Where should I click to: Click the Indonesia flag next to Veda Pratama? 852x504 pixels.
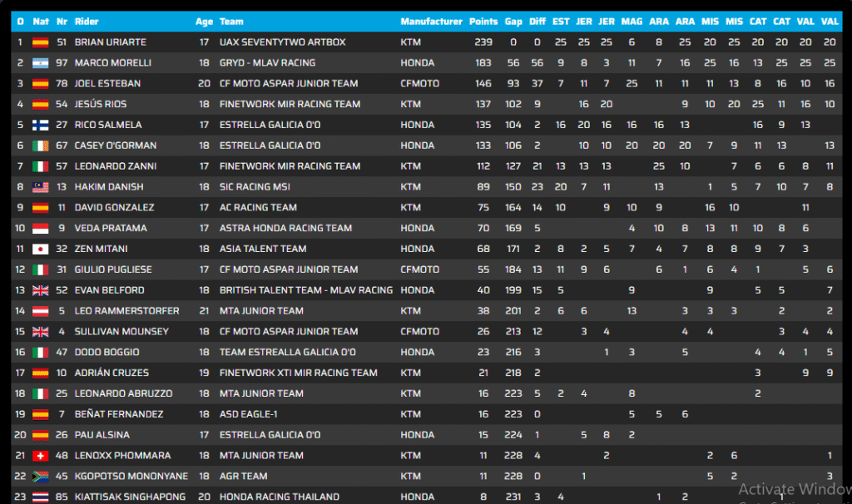pos(40,228)
